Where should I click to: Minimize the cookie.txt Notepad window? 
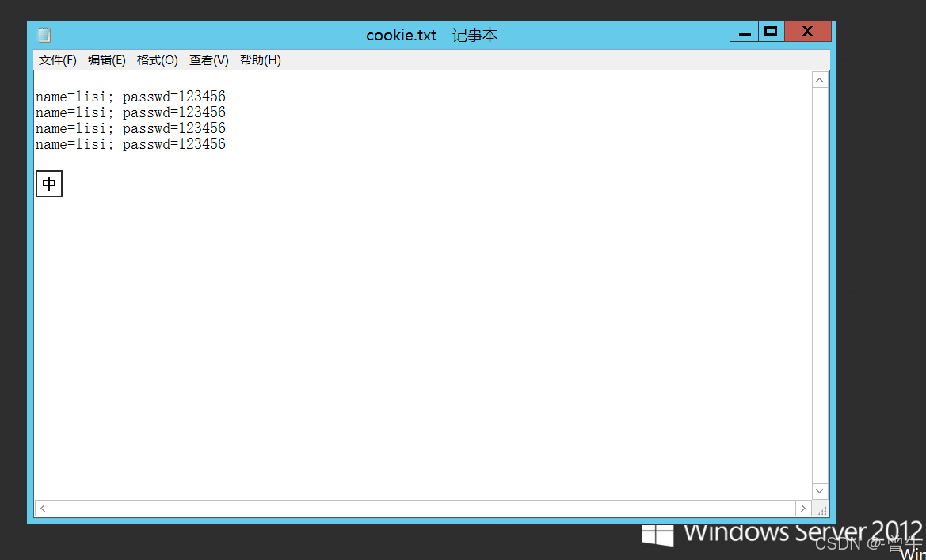744,32
